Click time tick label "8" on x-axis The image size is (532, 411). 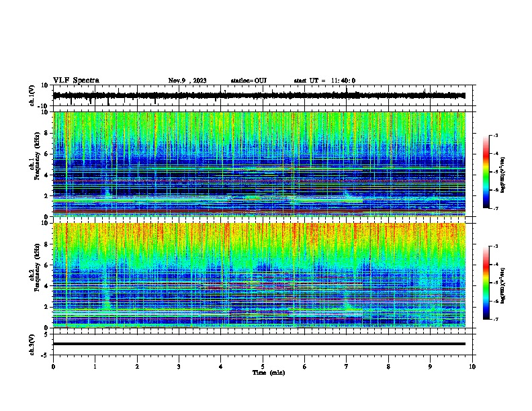(x=388, y=367)
